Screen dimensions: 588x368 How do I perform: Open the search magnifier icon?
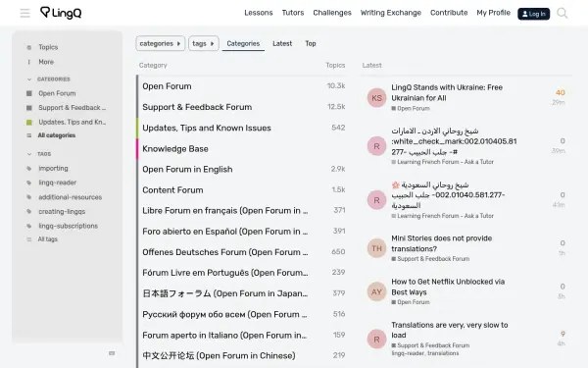point(563,13)
